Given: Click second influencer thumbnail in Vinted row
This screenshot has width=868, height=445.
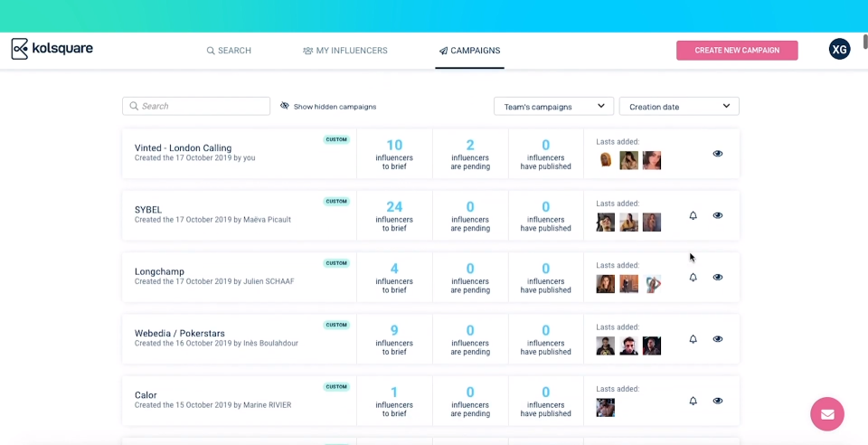Looking at the screenshot, I should coord(629,160).
